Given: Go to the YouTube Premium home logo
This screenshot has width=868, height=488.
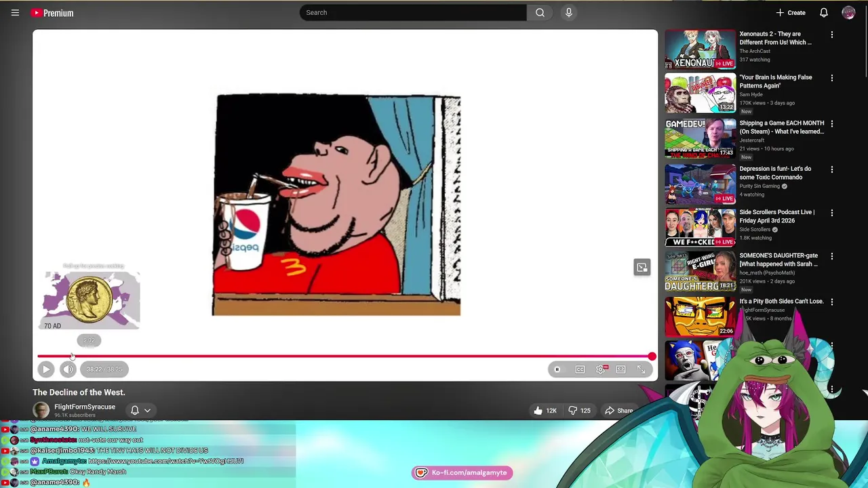Looking at the screenshot, I should (52, 13).
